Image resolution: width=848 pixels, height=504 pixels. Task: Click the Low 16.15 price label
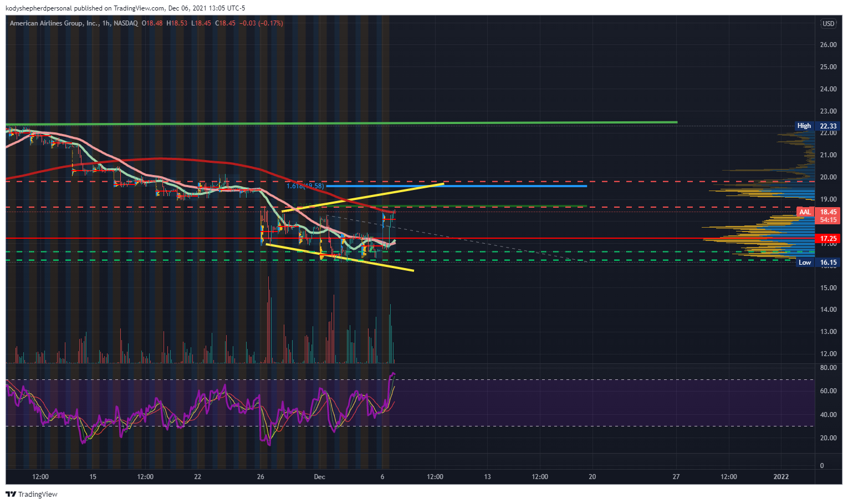click(x=818, y=263)
